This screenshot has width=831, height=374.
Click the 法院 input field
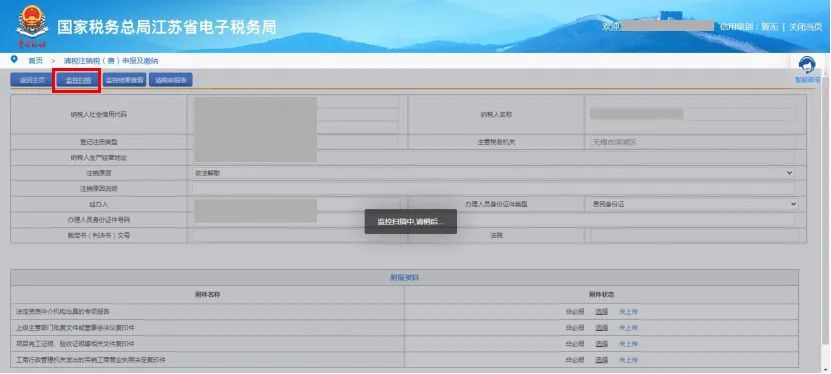[694, 235]
